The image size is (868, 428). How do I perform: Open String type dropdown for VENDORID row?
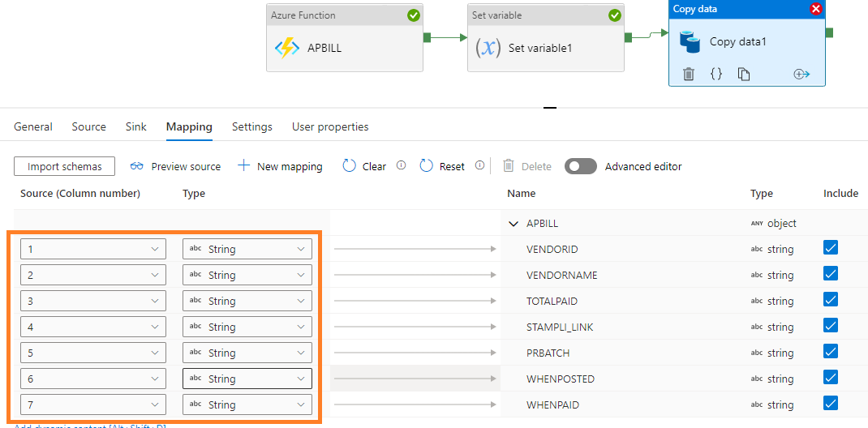[x=247, y=249]
